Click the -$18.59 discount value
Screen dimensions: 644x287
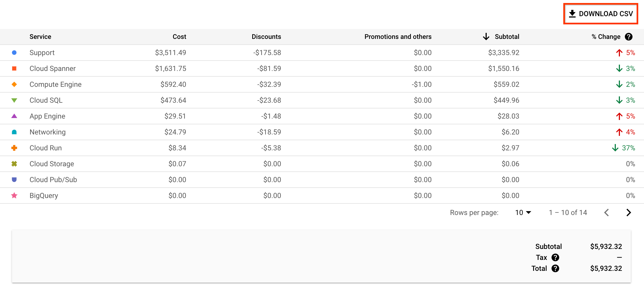[269, 132]
